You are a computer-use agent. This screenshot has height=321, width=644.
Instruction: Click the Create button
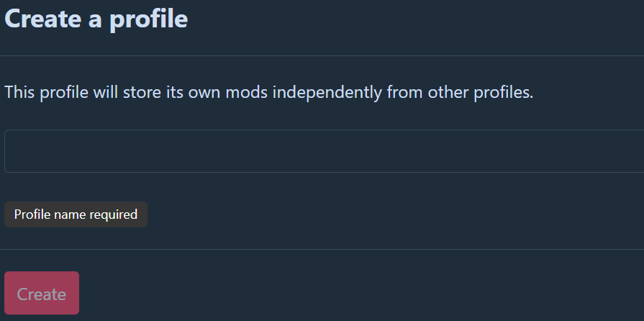pos(42,294)
